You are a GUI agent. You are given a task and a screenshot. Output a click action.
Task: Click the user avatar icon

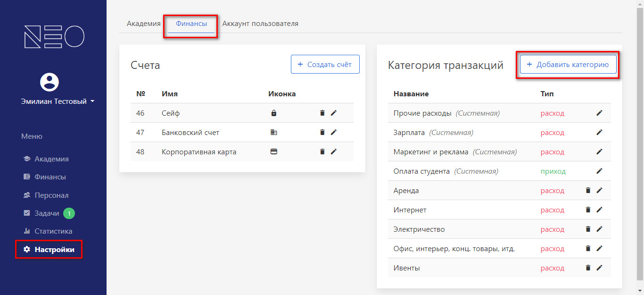(50, 82)
